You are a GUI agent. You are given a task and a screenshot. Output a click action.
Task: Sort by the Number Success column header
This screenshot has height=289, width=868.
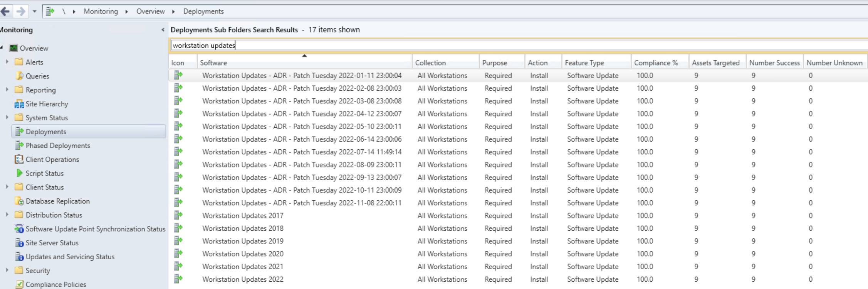tap(775, 63)
